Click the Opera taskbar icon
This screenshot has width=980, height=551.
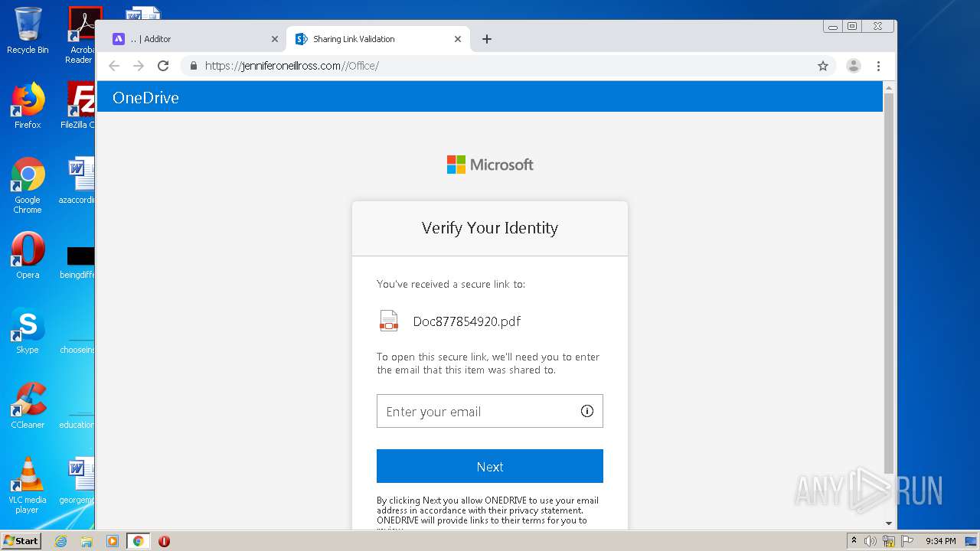pyautogui.click(x=164, y=541)
